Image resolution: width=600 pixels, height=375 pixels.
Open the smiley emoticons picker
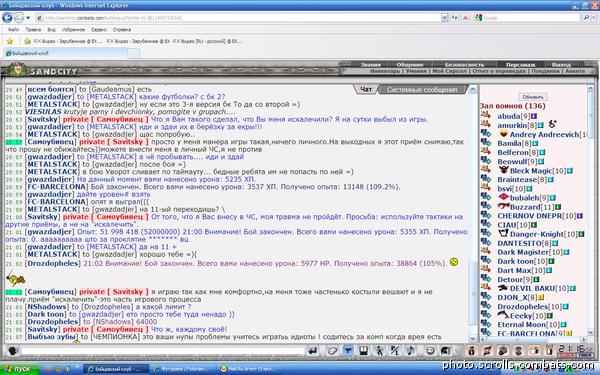point(430,350)
